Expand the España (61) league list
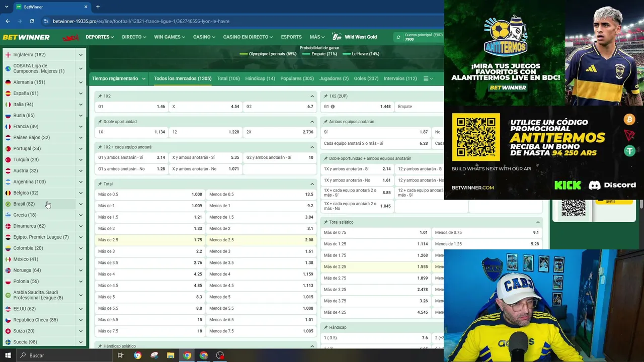This screenshot has height=362, width=644. click(80, 94)
